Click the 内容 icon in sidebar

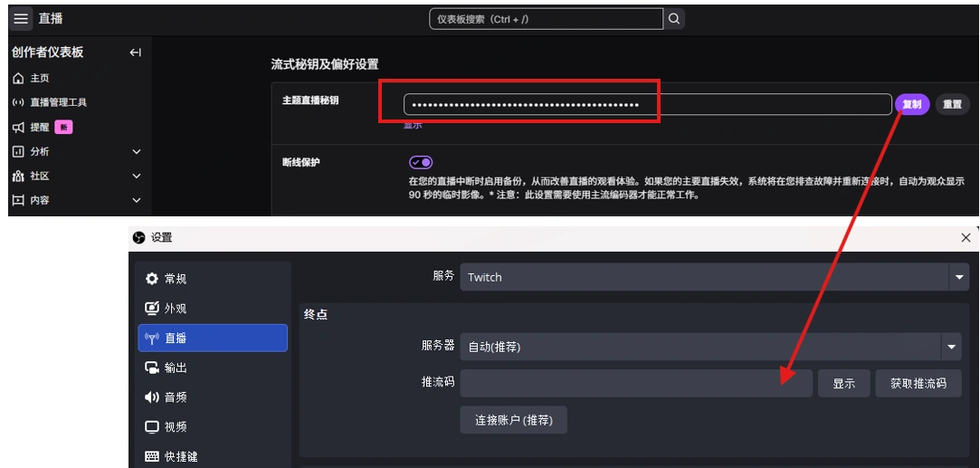coord(18,201)
